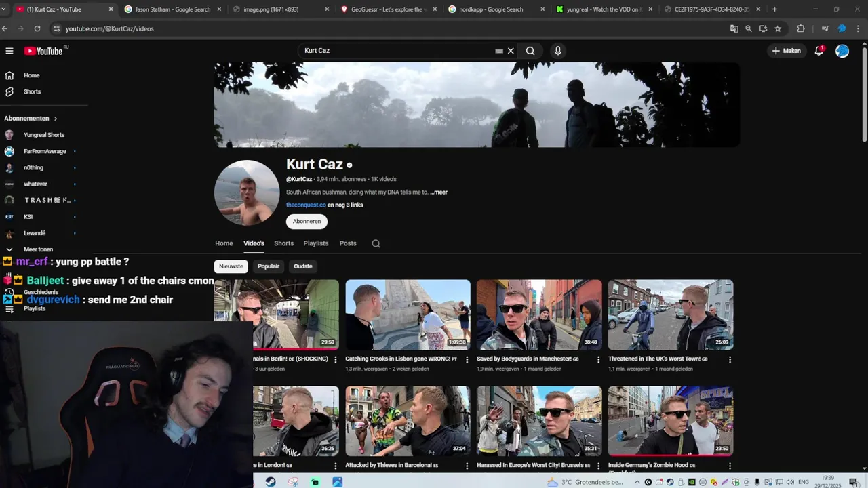Screen dimensions: 868x488
Task: Select the Populair sort chip
Action: coord(269,266)
